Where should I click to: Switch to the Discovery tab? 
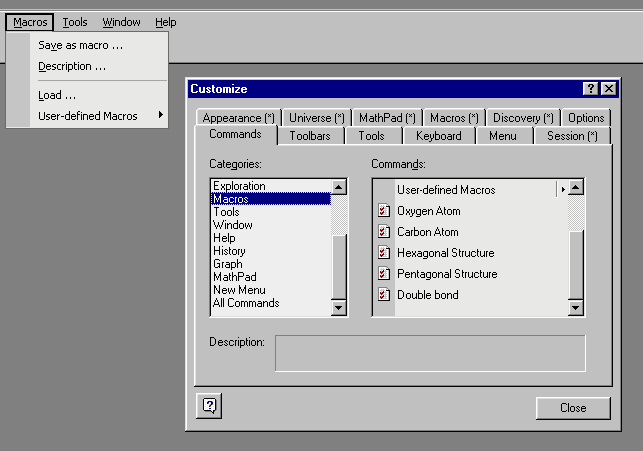coord(523,118)
